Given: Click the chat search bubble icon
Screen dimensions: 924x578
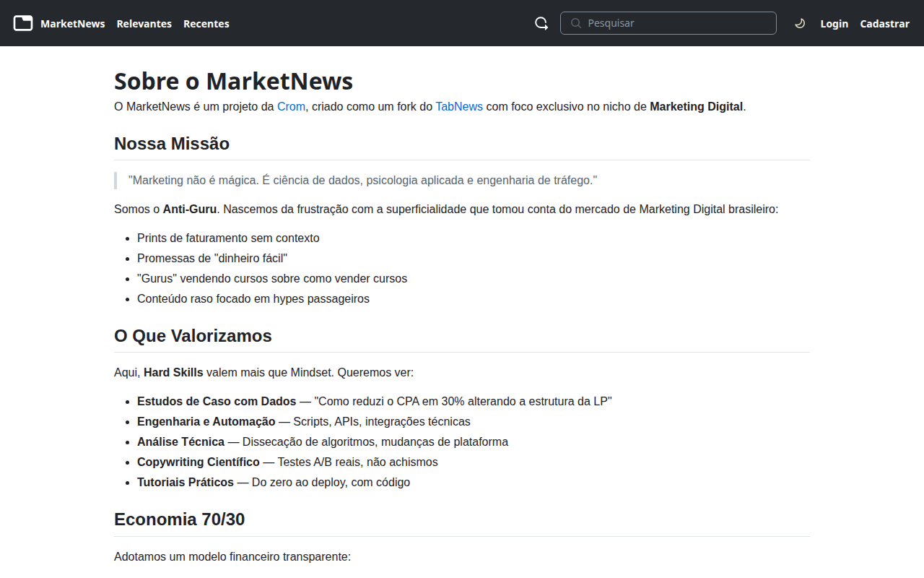Looking at the screenshot, I should [x=541, y=23].
